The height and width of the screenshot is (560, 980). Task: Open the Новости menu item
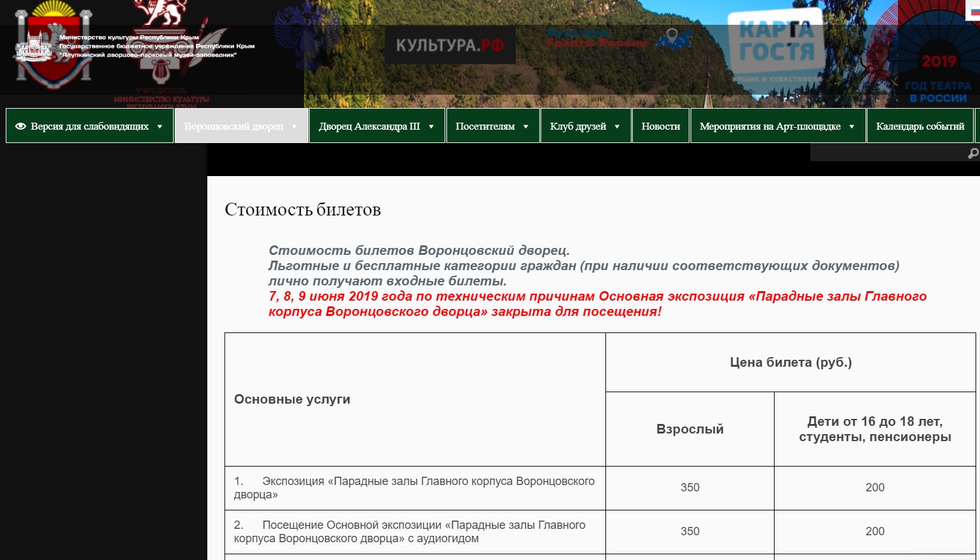[x=660, y=126]
